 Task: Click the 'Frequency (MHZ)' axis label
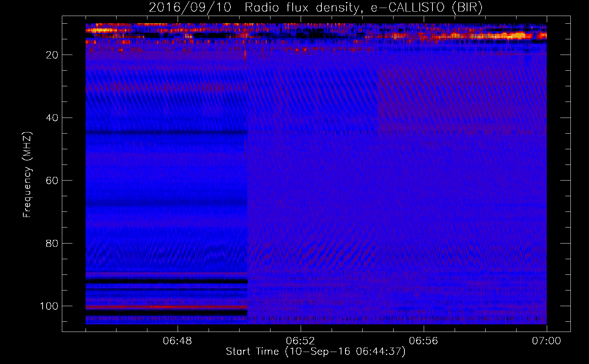(x=27, y=175)
